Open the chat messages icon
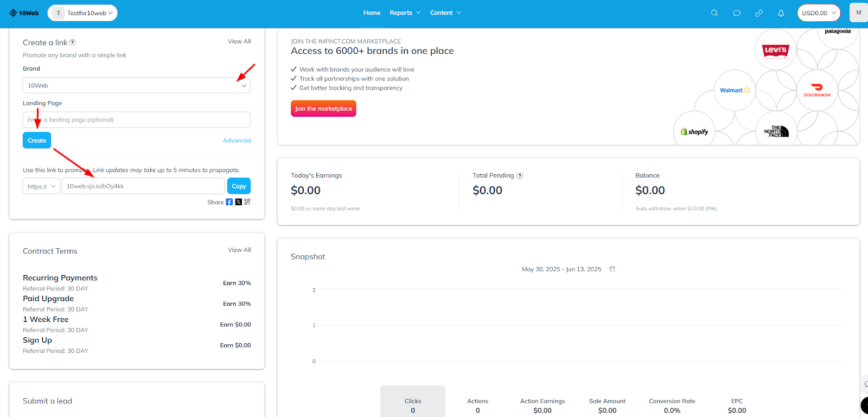Image resolution: width=868 pixels, height=417 pixels. pyautogui.click(x=737, y=13)
